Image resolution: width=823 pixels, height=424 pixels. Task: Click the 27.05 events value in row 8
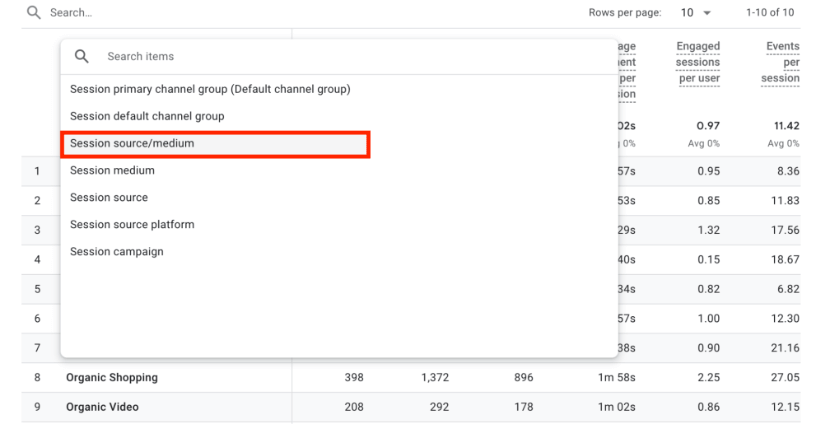783,378
